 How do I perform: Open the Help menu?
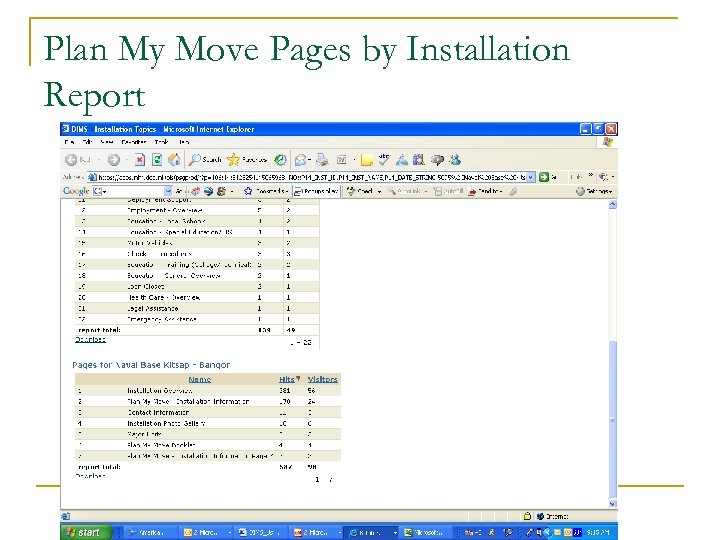click(x=184, y=142)
